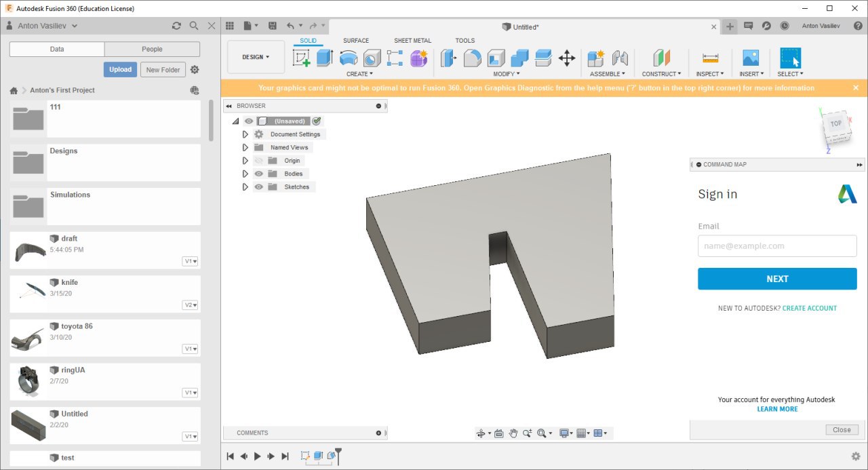Click the Upload button

tap(121, 69)
